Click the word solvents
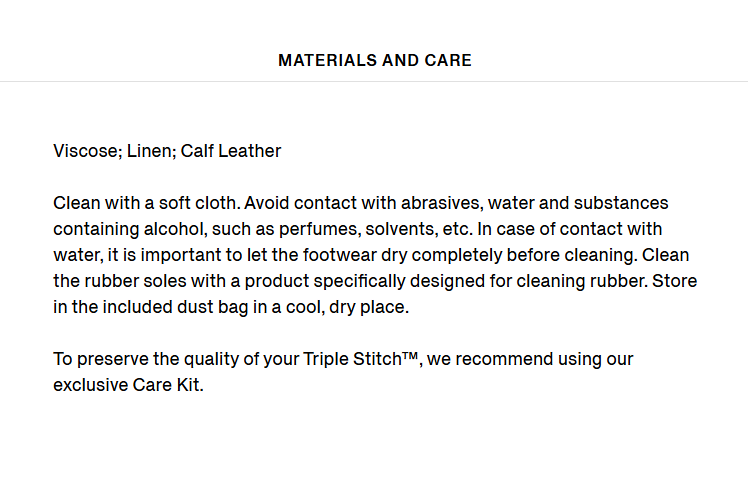This screenshot has width=748, height=477. click(x=402, y=229)
